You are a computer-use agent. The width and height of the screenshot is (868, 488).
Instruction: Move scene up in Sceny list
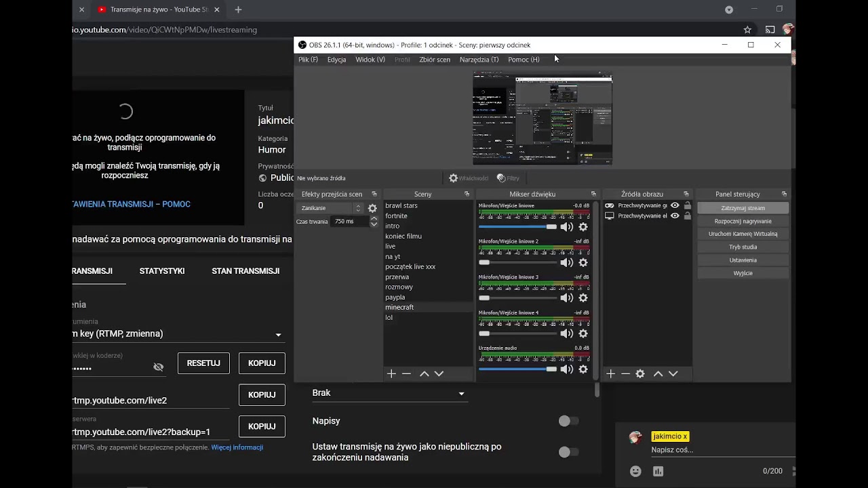click(424, 373)
